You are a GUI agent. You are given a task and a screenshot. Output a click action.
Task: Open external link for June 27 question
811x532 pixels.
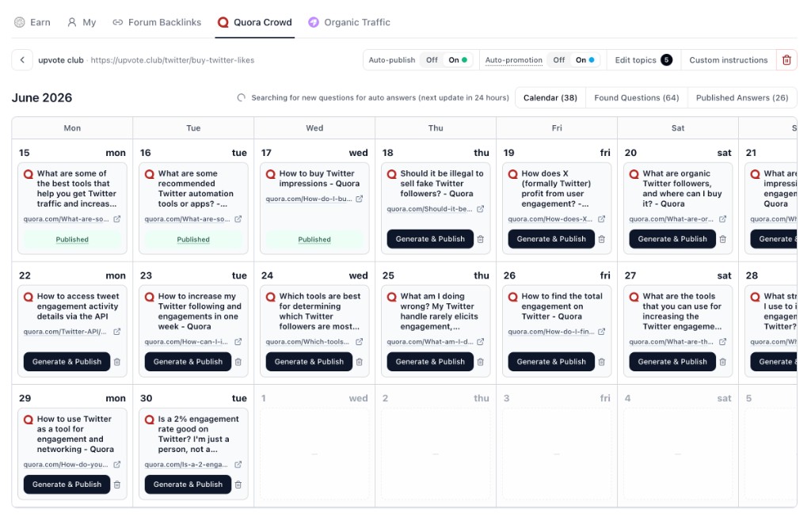pos(722,342)
